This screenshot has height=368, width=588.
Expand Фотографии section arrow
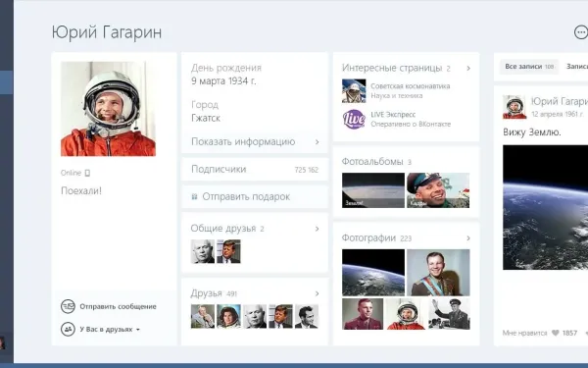[468, 238]
